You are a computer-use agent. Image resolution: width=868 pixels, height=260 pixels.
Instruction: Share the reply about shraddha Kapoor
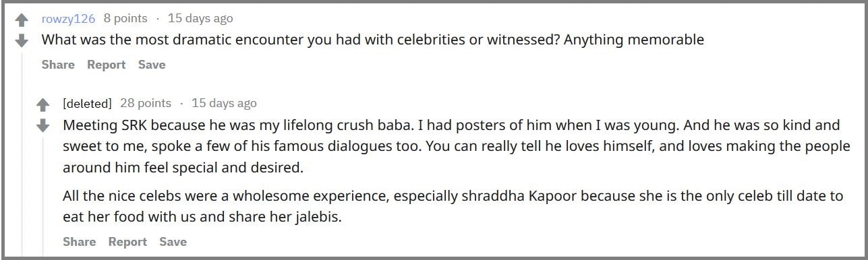pyautogui.click(x=80, y=242)
